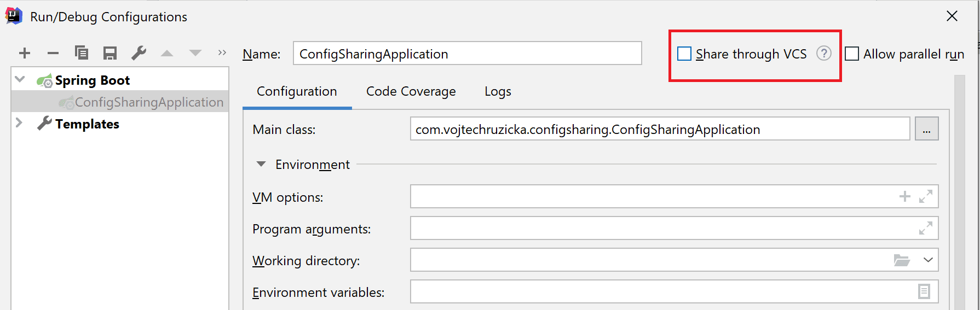
Task: Copy the configuration using the duplicate icon
Action: click(x=82, y=53)
